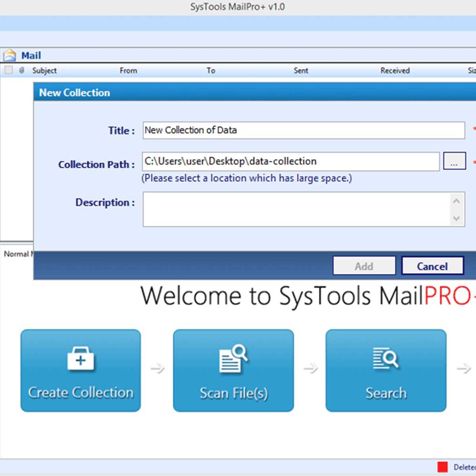Click the Mail envelope icon in panel header
This screenshot has width=476, height=476.
tap(10, 55)
